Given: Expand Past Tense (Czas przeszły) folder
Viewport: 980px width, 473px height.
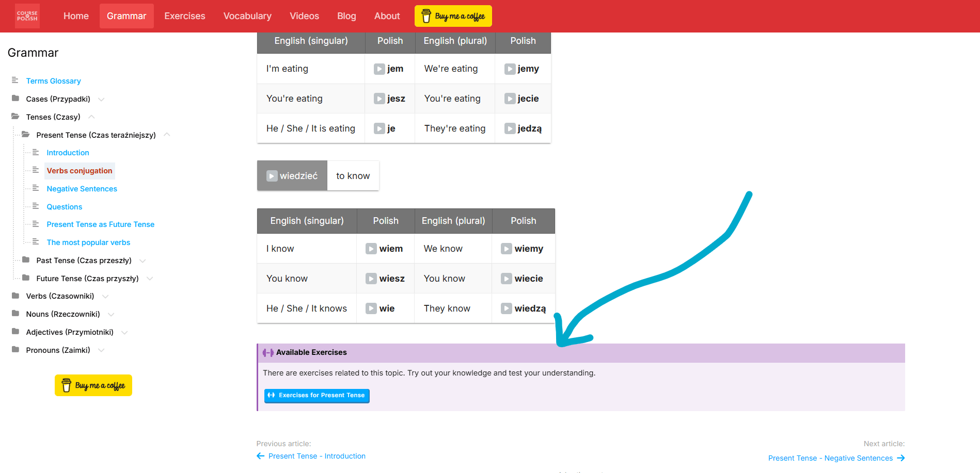Looking at the screenshot, I should point(143,261).
